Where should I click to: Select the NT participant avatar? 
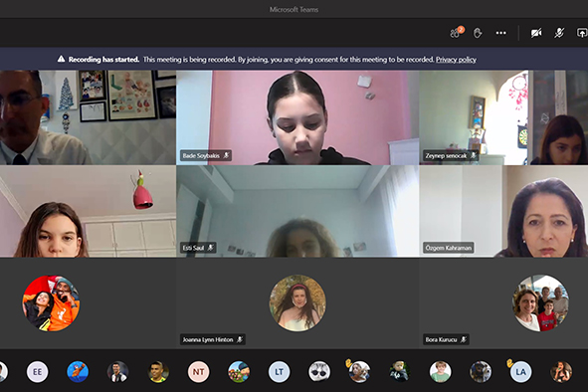point(198,372)
